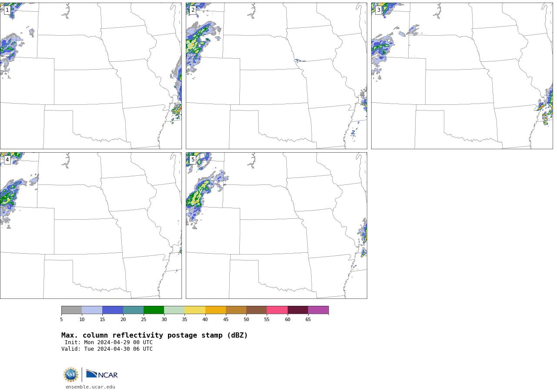This screenshot has height=392, width=557.
Task: Click the tan 45-50 dBZ swatch
Action: point(236,310)
